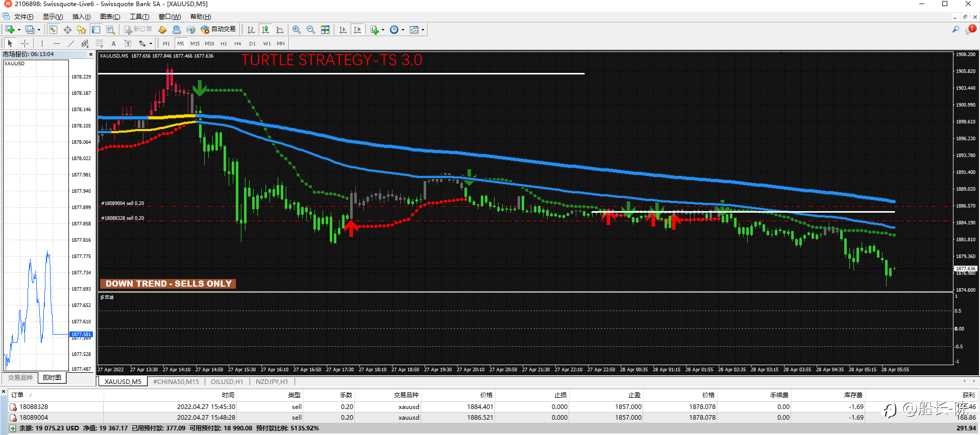The height and width of the screenshot is (435, 980).
Task: Close the Market Watch panel
Action: (91, 54)
